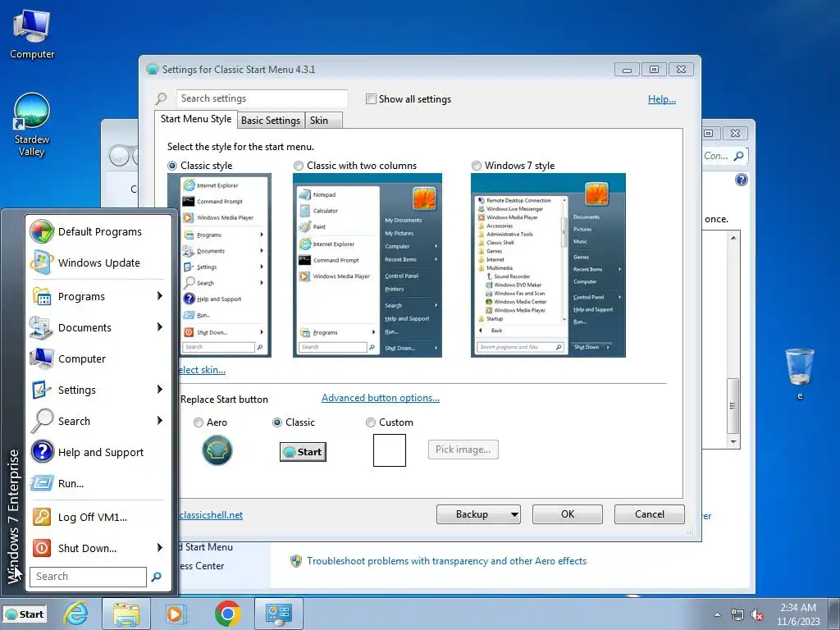The width and height of the screenshot is (840, 630).
Task: Open the Select skin link
Action: 202,370
